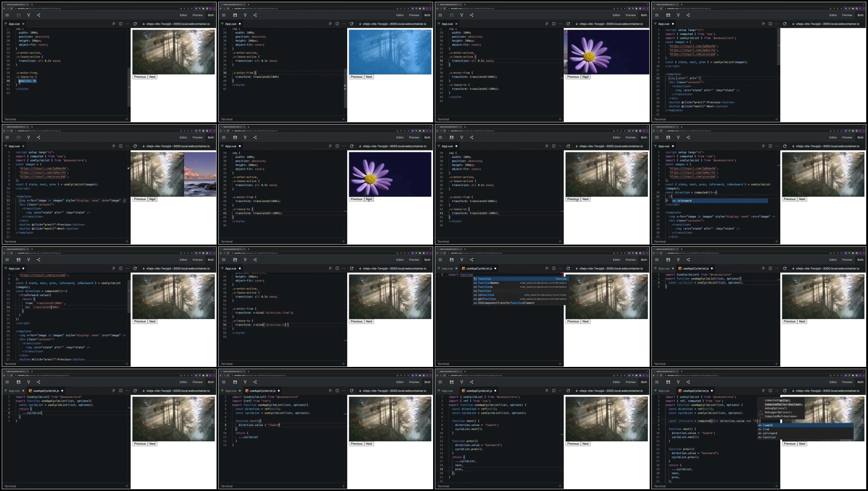Click the useAppCycleList.js tab in the 'export function' frame
The height and width of the screenshot is (491, 868).
point(479,269)
